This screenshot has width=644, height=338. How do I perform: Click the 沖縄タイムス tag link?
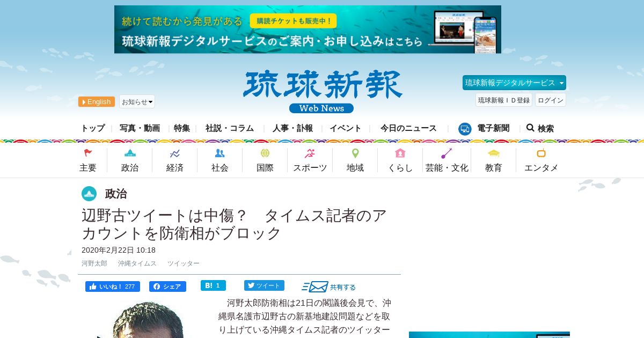(137, 263)
